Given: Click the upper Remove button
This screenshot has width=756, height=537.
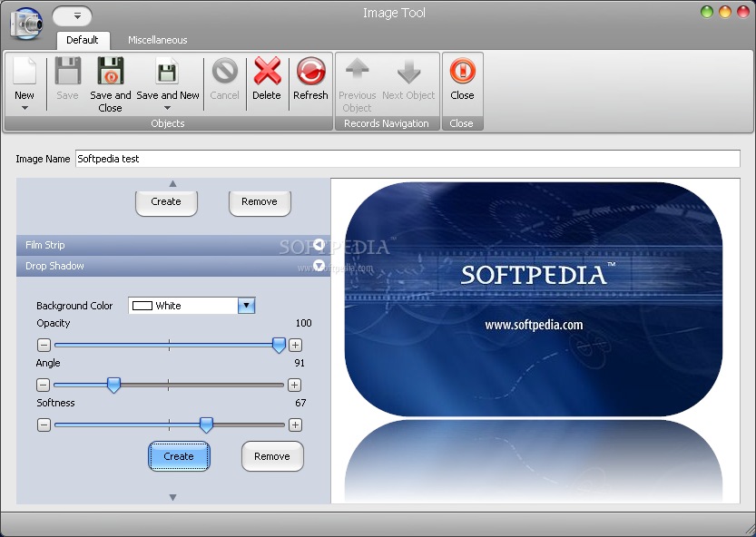Looking at the screenshot, I should (260, 202).
